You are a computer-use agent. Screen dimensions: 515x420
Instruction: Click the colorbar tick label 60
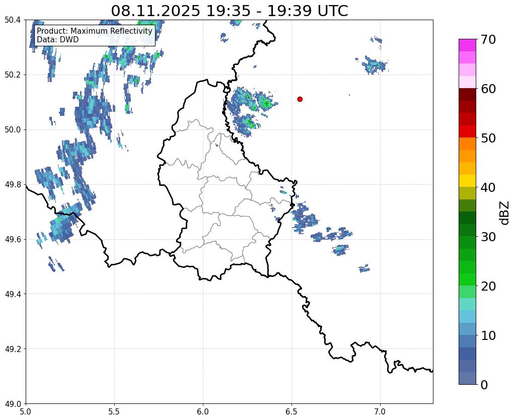(488, 89)
